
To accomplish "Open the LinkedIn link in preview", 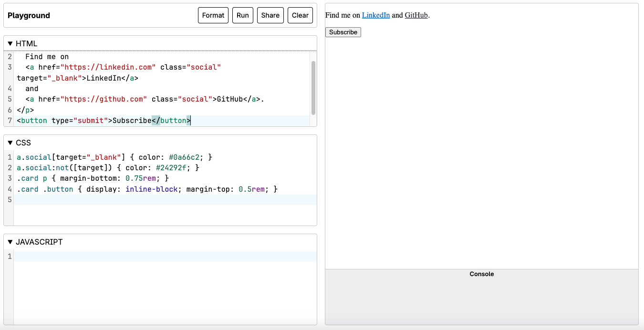I will point(376,15).
